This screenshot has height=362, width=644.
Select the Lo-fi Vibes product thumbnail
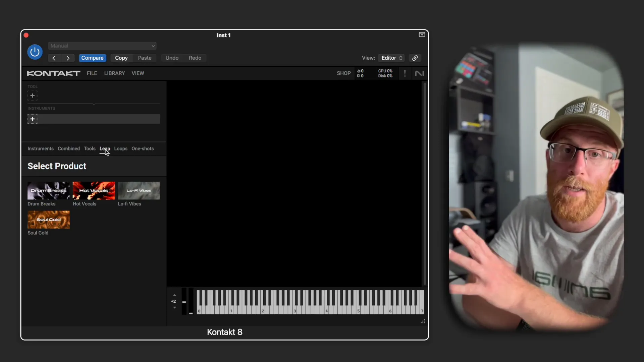[139, 191]
